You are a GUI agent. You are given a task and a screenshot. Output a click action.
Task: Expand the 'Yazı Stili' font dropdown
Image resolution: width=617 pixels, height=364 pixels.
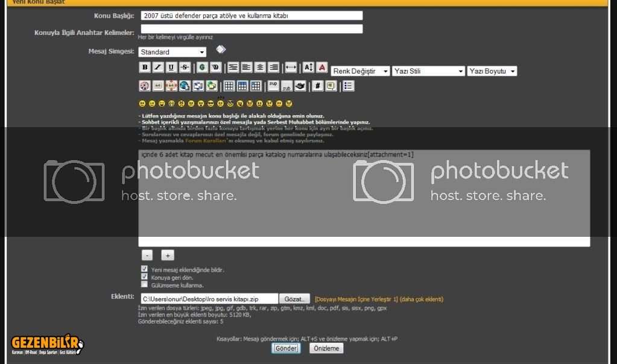(x=428, y=71)
